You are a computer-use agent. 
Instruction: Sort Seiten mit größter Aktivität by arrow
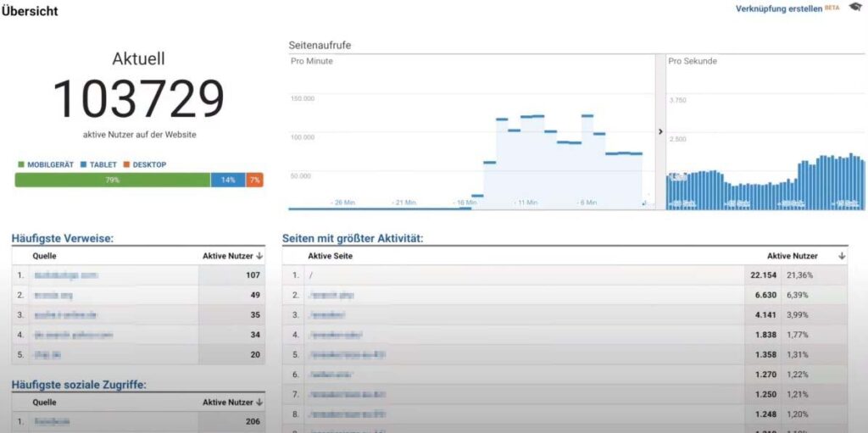click(842, 256)
